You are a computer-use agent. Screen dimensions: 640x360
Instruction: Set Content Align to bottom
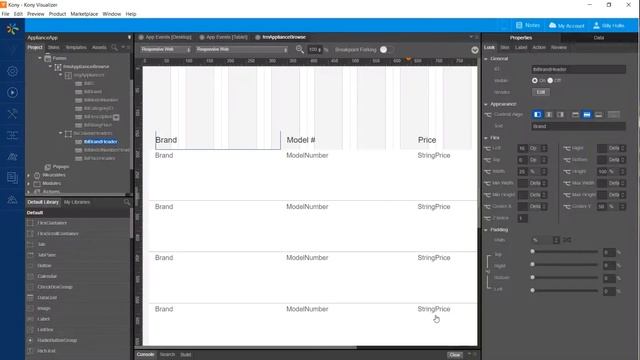(598, 115)
